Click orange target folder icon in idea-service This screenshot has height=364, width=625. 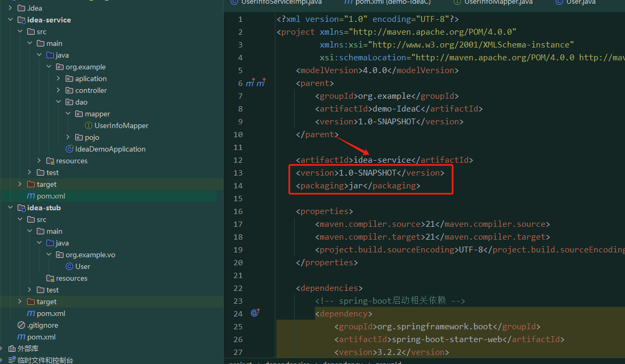point(31,184)
